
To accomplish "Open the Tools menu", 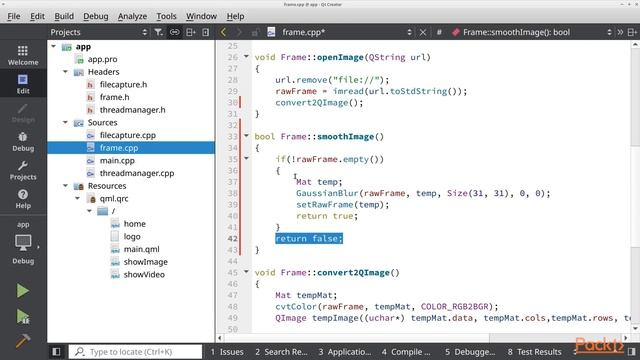I will point(166,16).
